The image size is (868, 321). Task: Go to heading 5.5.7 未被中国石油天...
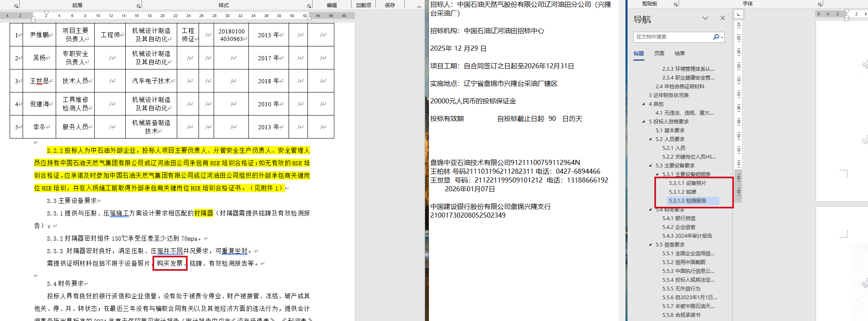688,306
